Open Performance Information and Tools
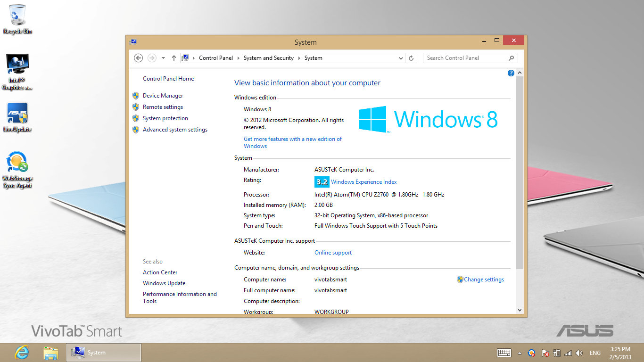Screen dimensions: 644x362 [x=180, y=297]
